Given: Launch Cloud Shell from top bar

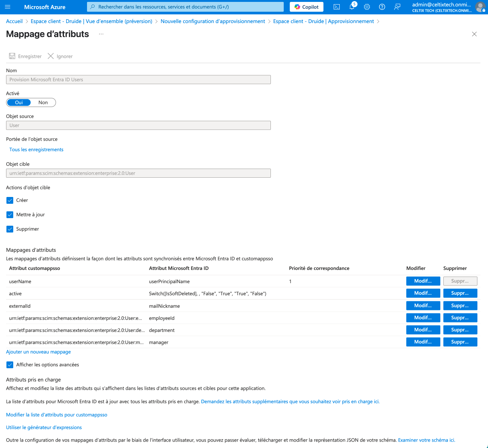Looking at the screenshot, I should [337, 7].
